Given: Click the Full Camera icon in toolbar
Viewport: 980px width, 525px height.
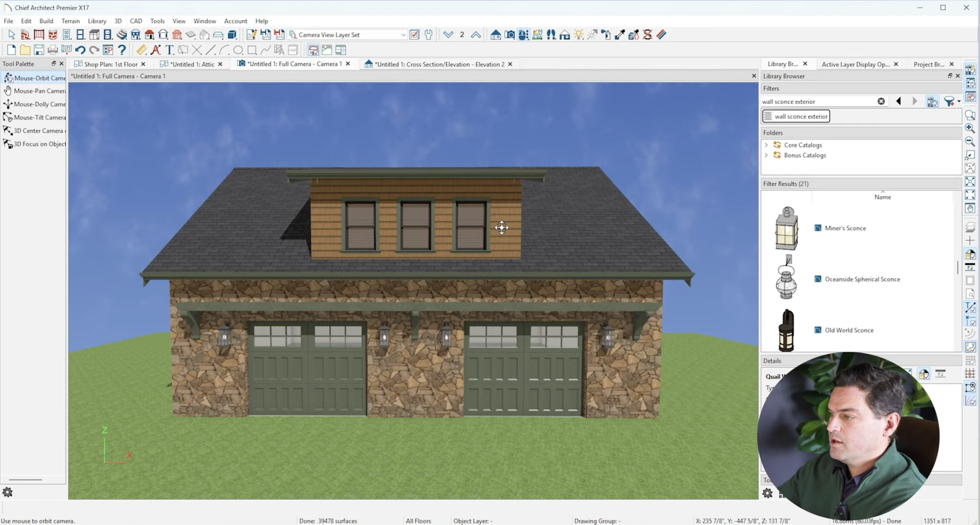Looking at the screenshot, I should pyautogui.click(x=510, y=35).
